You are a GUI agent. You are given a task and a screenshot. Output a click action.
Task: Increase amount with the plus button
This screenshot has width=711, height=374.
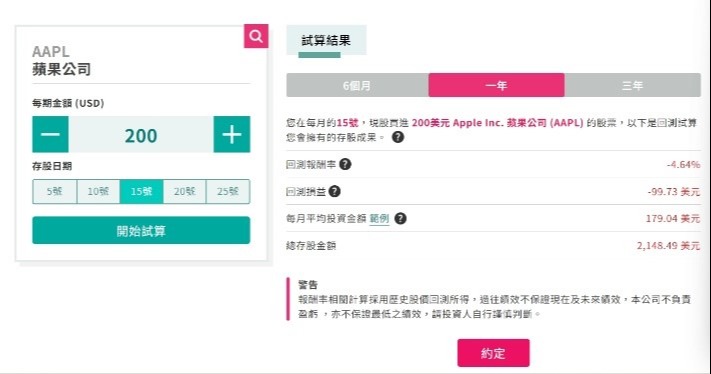[x=232, y=134]
